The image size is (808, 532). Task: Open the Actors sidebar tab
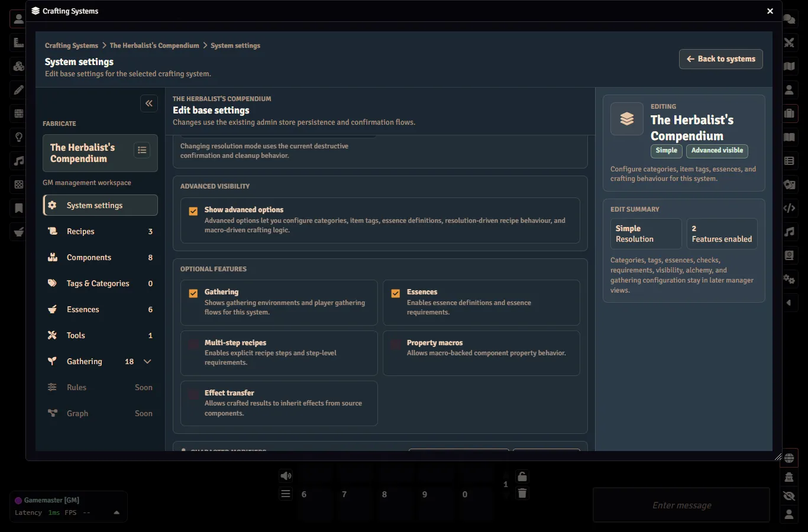pyautogui.click(x=789, y=90)
